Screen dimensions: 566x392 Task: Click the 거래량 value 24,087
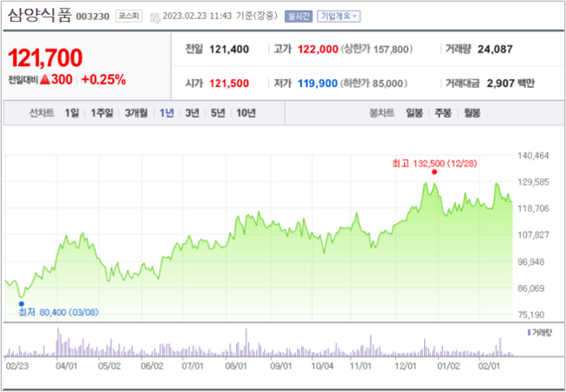pos(495,50)
